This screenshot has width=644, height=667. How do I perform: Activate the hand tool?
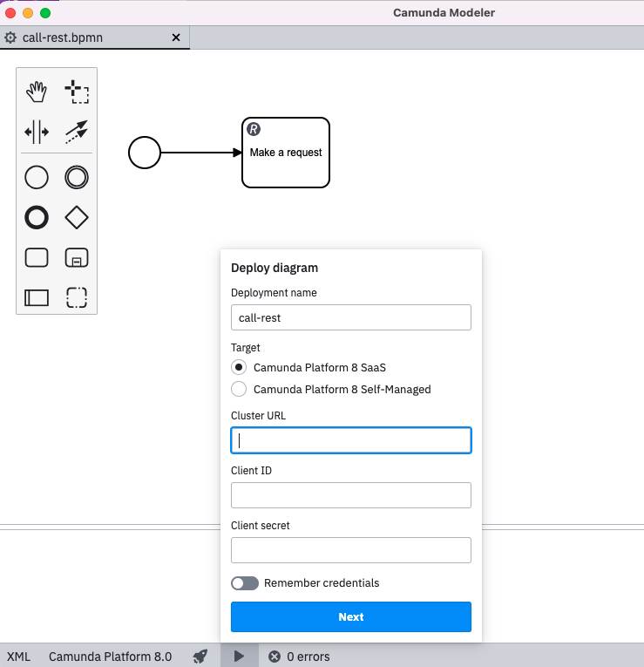click(x=37, y=92)
